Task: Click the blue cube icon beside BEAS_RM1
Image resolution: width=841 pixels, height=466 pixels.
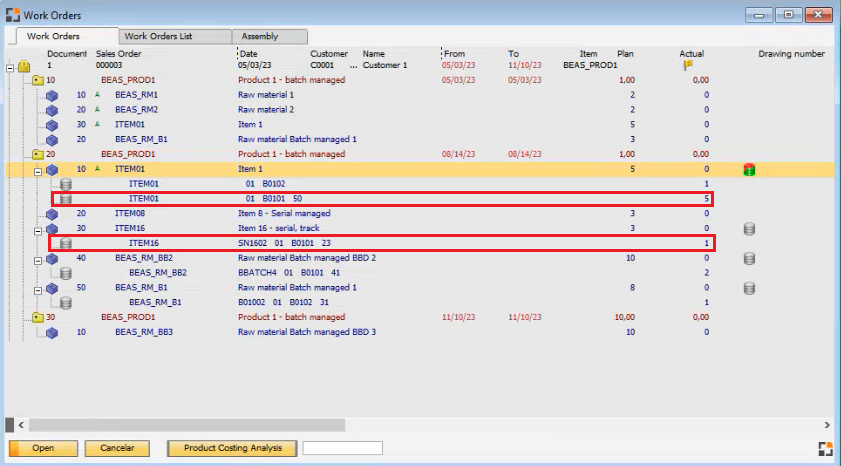Action: point(52,95)
